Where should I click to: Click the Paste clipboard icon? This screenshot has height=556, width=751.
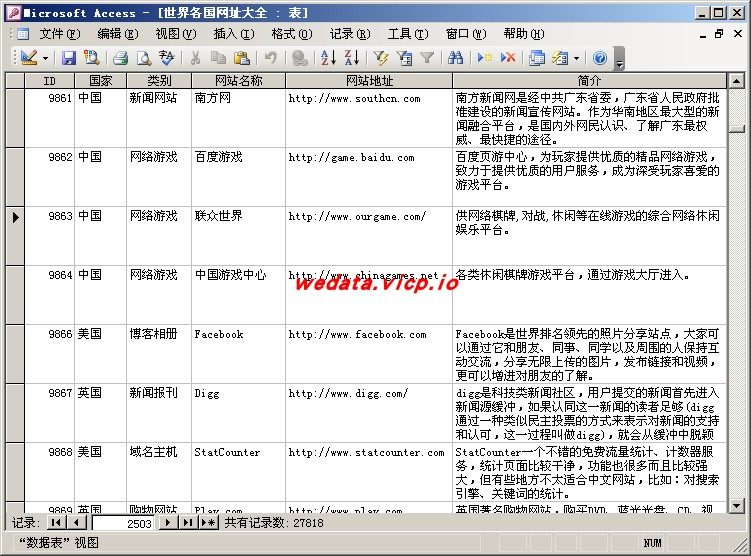pyautogui.click(x=242, y=58)
